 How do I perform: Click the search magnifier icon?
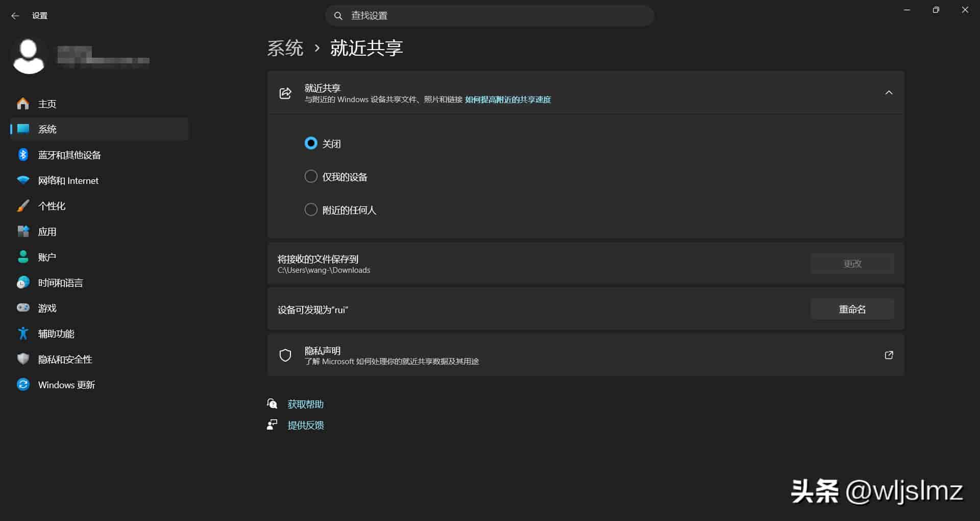[x=338, y=16]
